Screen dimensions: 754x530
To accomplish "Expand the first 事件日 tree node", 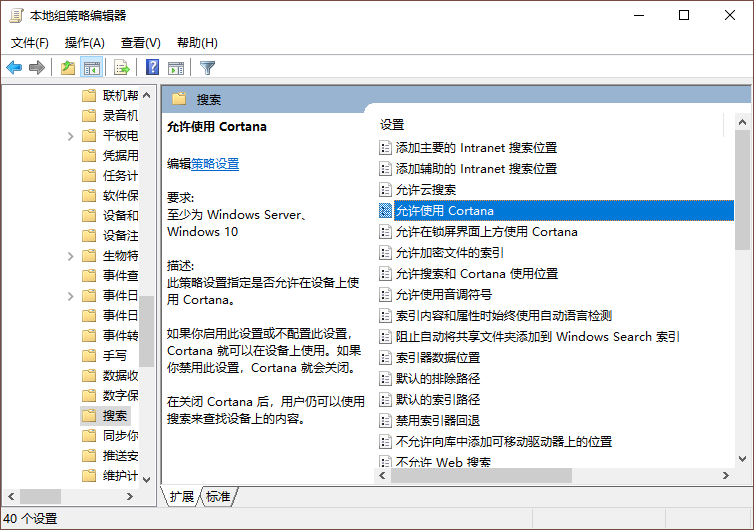I will tap(70, 296).
